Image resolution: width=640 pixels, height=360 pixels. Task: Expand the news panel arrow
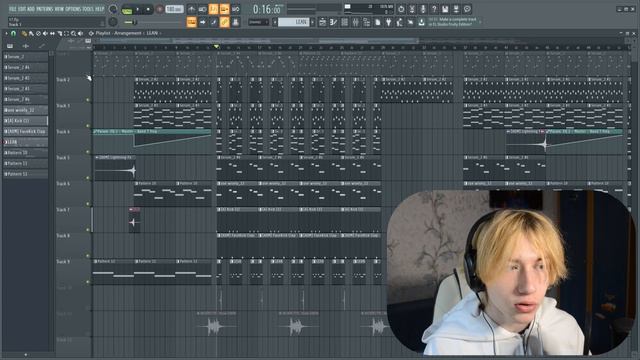[480, 22]
